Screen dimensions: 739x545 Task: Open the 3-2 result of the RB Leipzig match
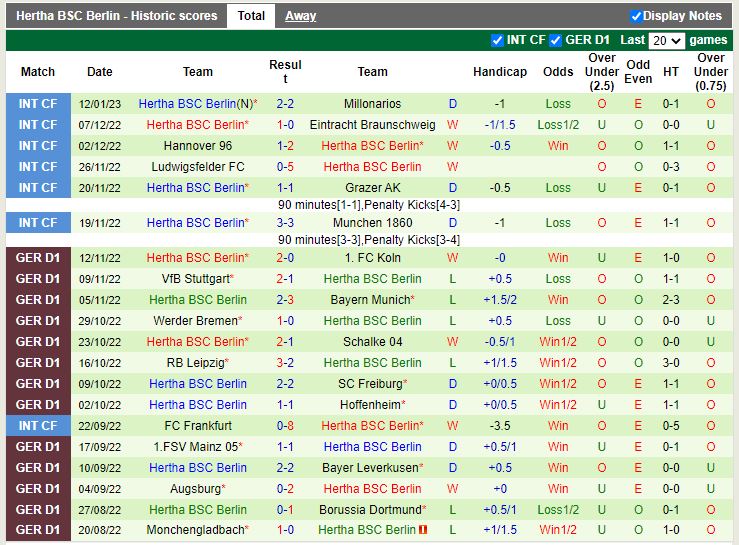(x=285, y=363)
